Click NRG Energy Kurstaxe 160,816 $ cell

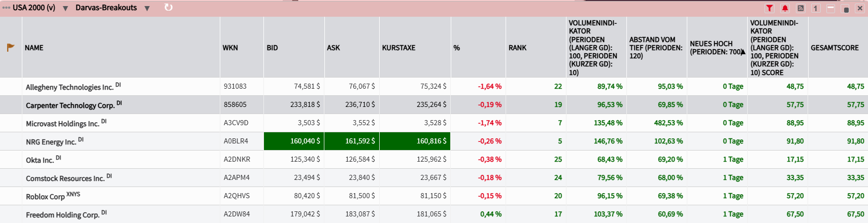415,141
